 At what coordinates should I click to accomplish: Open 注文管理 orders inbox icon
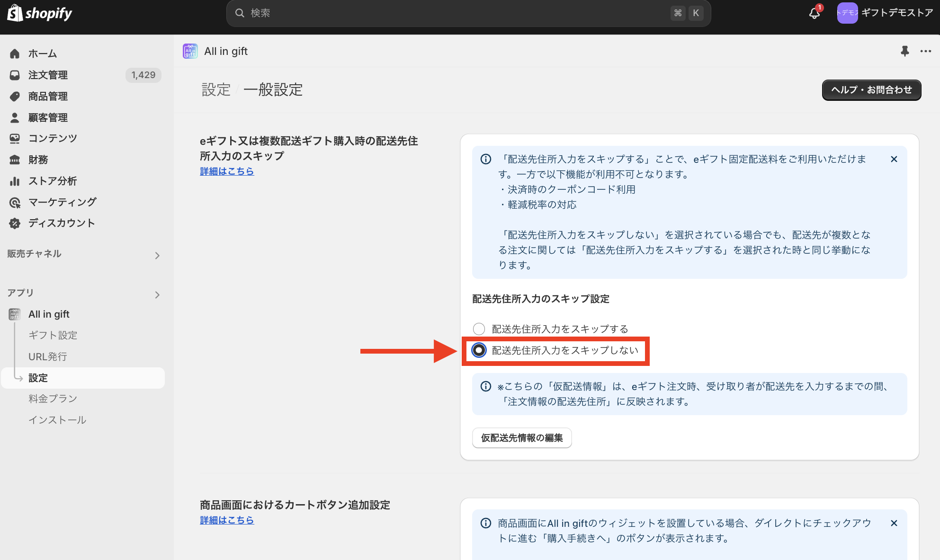click(x=15, y=75)
